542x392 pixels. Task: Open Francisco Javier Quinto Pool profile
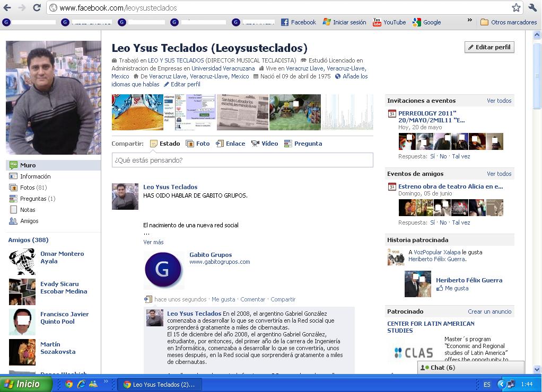[x=64, y=318]
